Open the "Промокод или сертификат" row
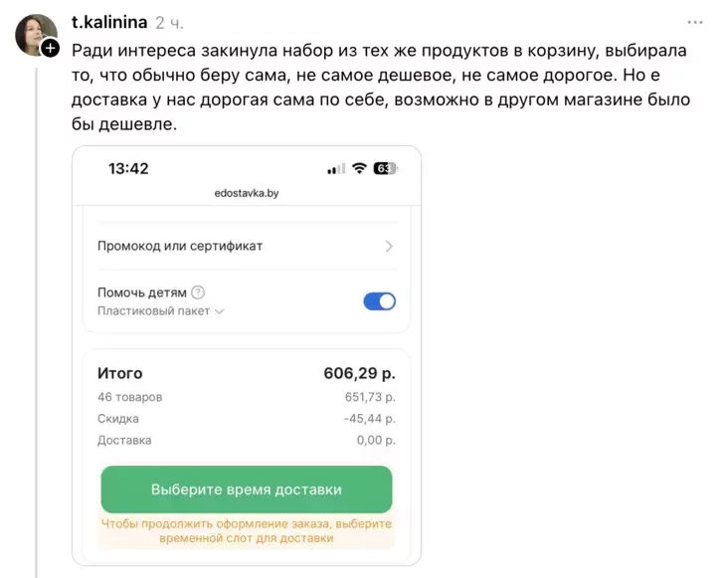Image resolution: width=728 pixels, height=578 pixels. pyautogui.click(x=180, y=246)
